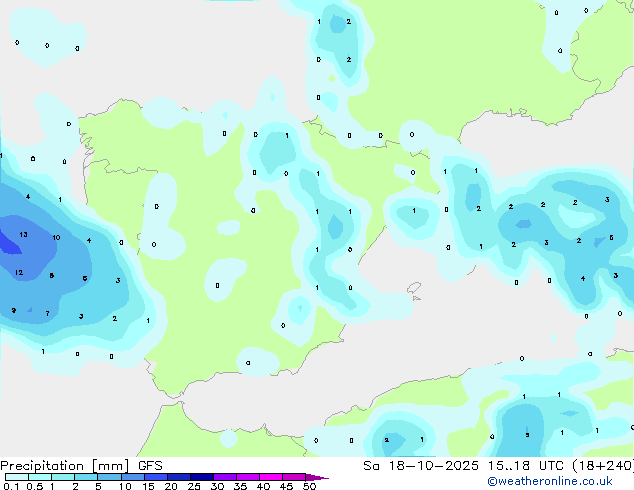
Task: Click the '15' legend scale label
Action: [148, 486]
